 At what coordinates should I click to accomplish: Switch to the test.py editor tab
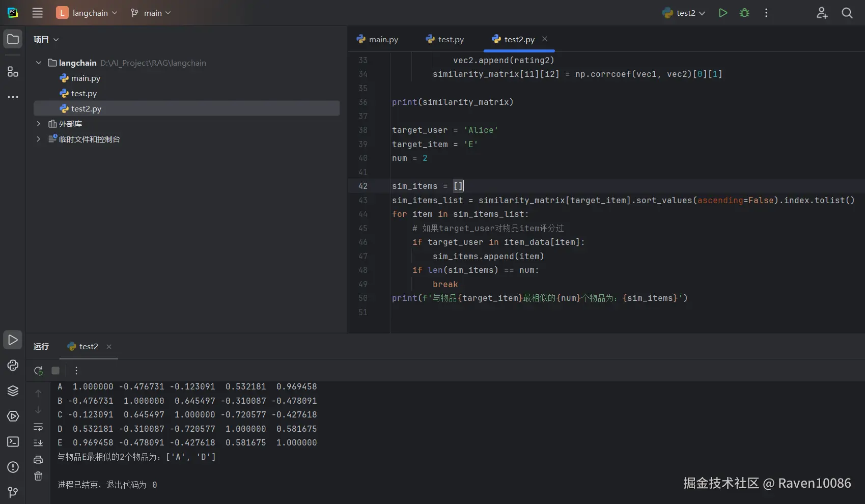[x=445, y=39]
